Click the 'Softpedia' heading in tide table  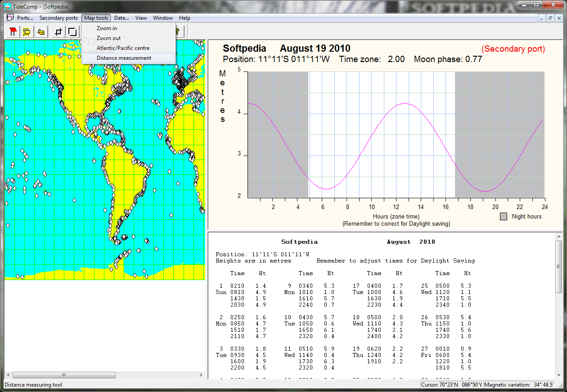[x=299, y=242]
